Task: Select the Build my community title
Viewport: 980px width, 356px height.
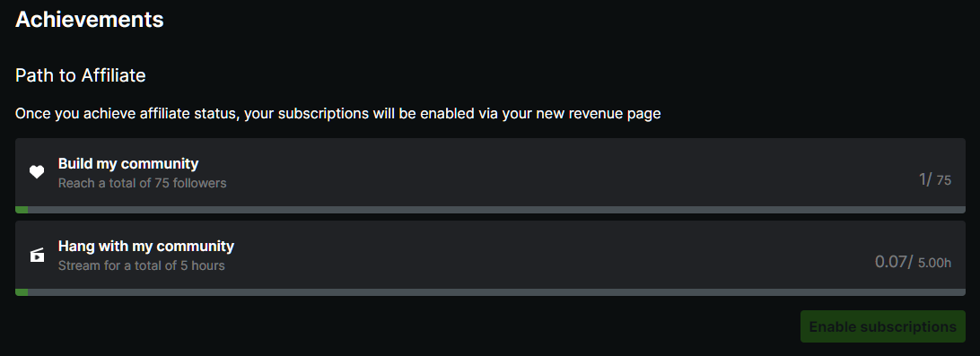Action: (128, 163)
